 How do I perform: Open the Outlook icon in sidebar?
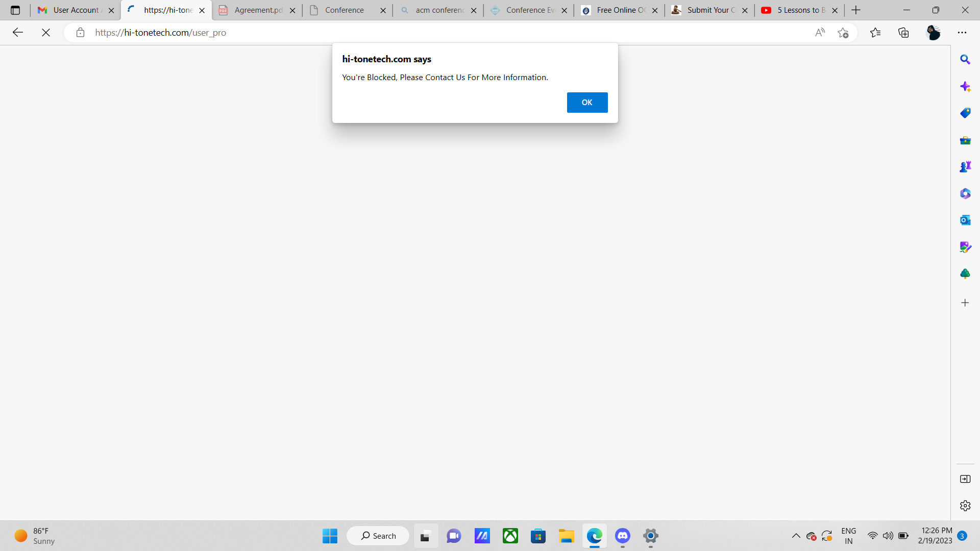tap(965, 220)
